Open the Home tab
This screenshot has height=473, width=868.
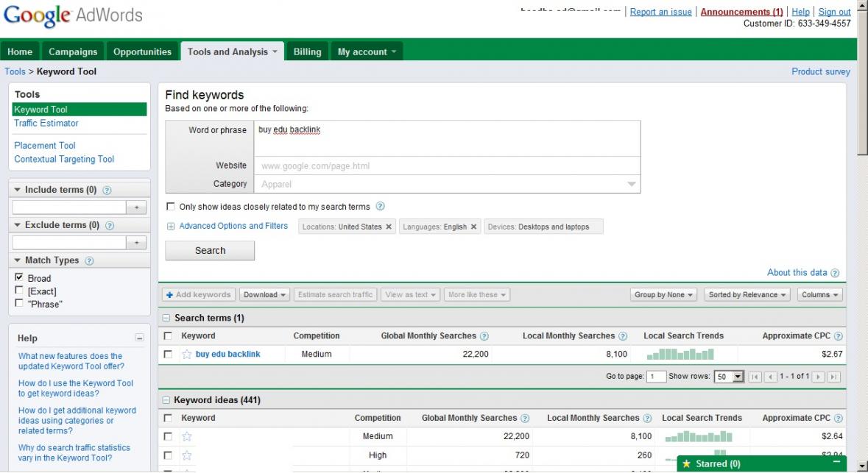pos(20,51)
